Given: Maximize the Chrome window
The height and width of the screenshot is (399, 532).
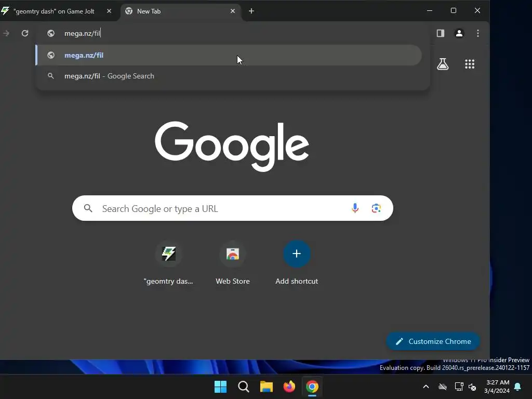Looking at the screenshot, I should 453,10.
